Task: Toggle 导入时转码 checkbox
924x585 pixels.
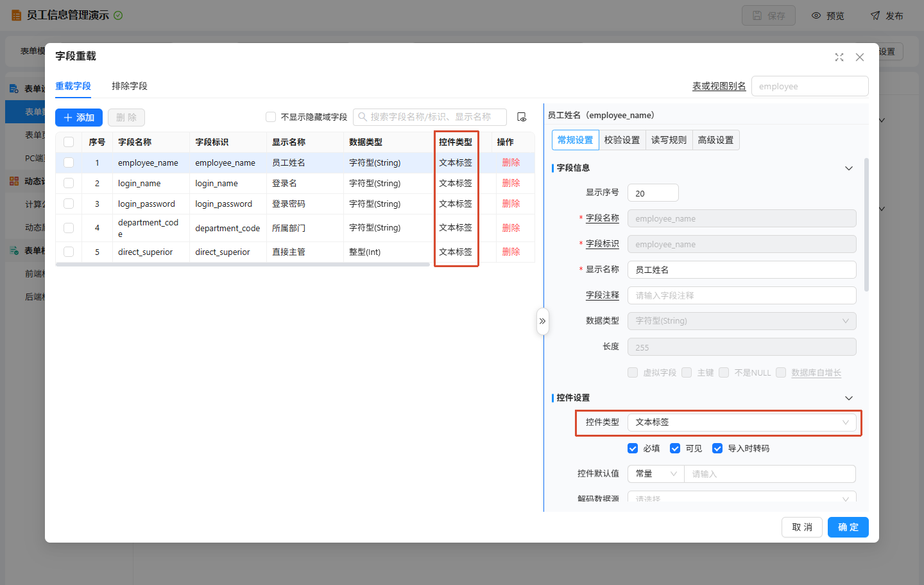Action: (x=717, y=448)
